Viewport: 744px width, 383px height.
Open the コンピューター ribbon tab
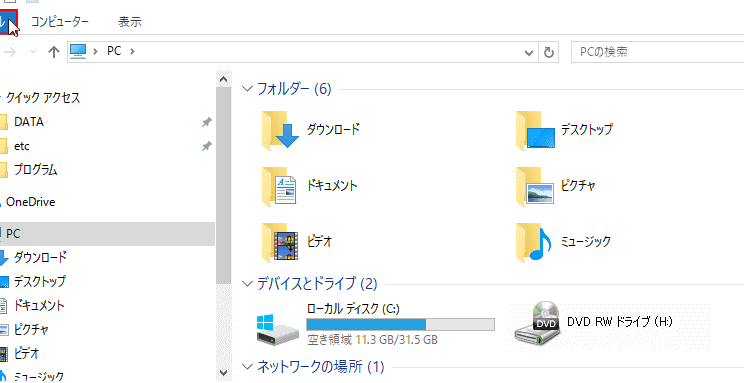60,22
